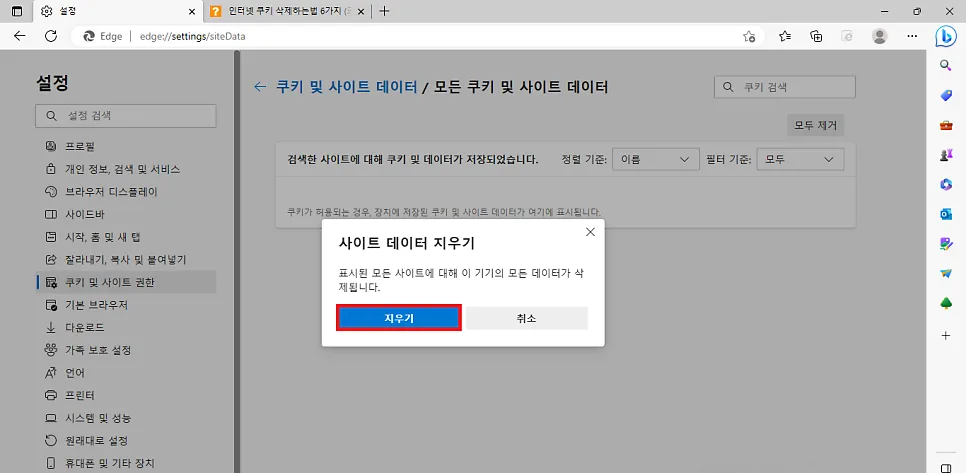The height and width of the screenshot is (473, 966).
Task: Cancel the dialog with 취소 button
Action: click(x=527, y=318)
